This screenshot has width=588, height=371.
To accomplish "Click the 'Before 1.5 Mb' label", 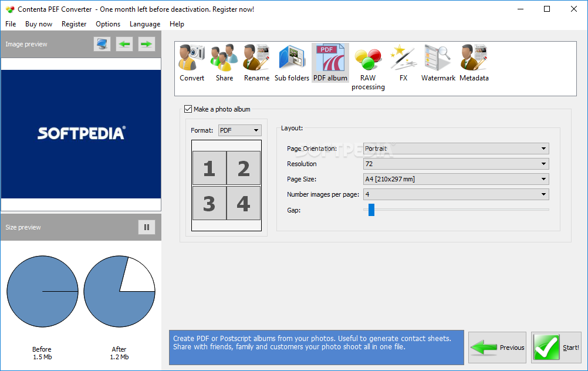I will 42,353.
